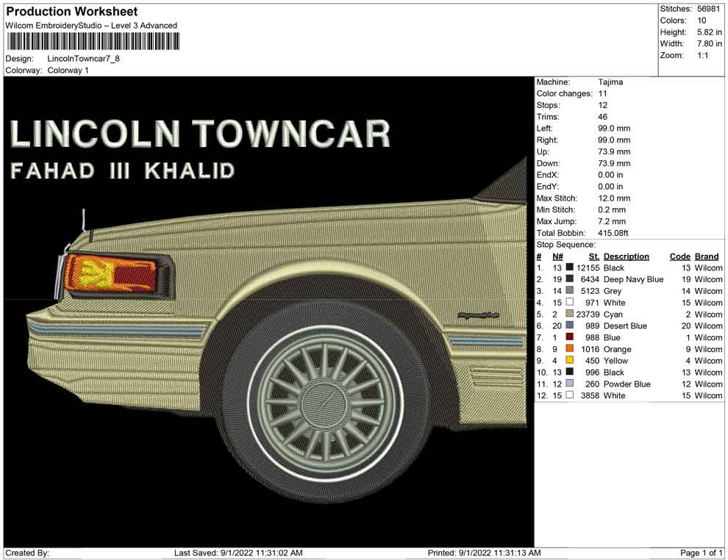Click the Color changes value '11'
Viewport: 728px width, 560px height.
pyautogui.click(x=603, y=93)
